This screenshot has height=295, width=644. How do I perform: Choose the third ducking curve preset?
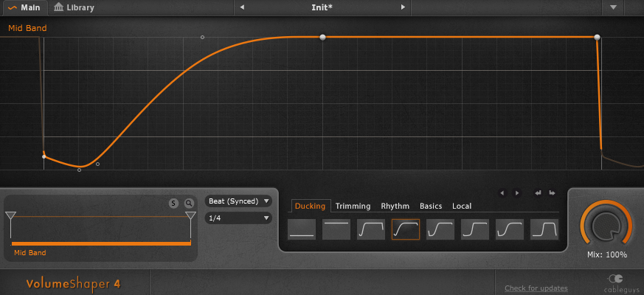point(371,229)
